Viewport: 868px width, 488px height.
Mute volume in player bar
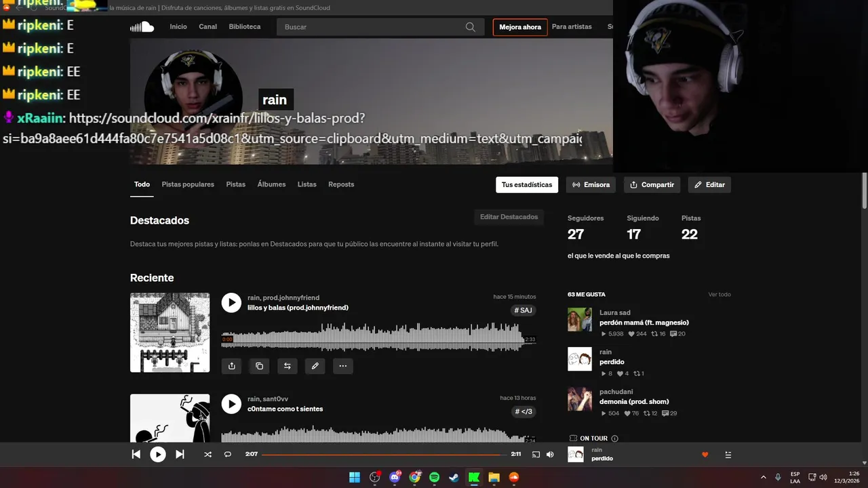[x=550, y=454]
